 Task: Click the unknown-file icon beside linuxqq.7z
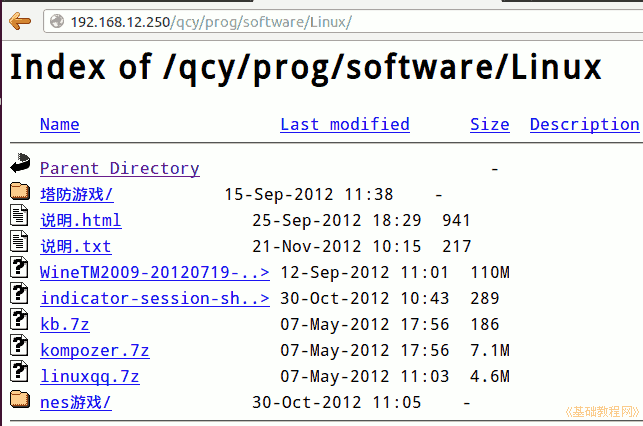pos(19,371)
